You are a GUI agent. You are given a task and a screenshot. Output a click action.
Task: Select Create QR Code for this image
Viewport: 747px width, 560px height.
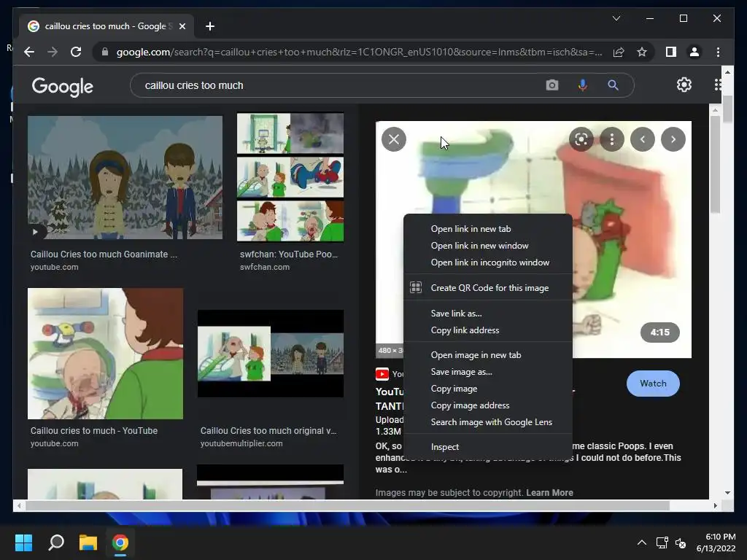pos(488,287)
